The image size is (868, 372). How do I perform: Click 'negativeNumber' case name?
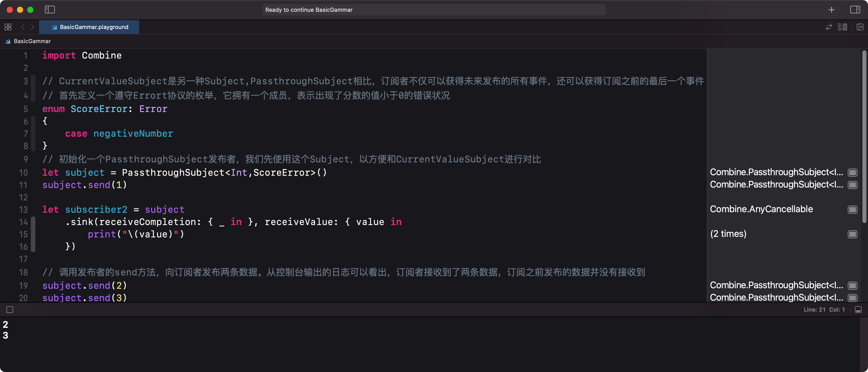(133, 134)
